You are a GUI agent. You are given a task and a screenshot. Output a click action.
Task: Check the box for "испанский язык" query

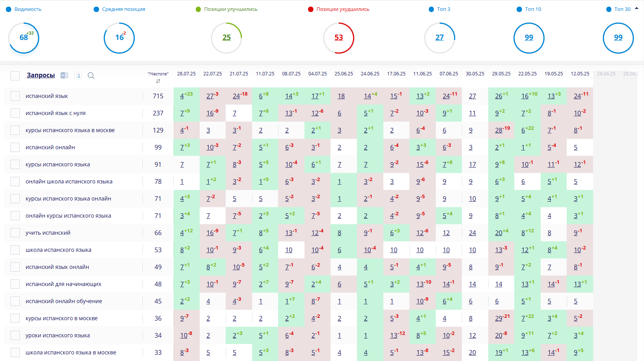[x=15, y=96]
